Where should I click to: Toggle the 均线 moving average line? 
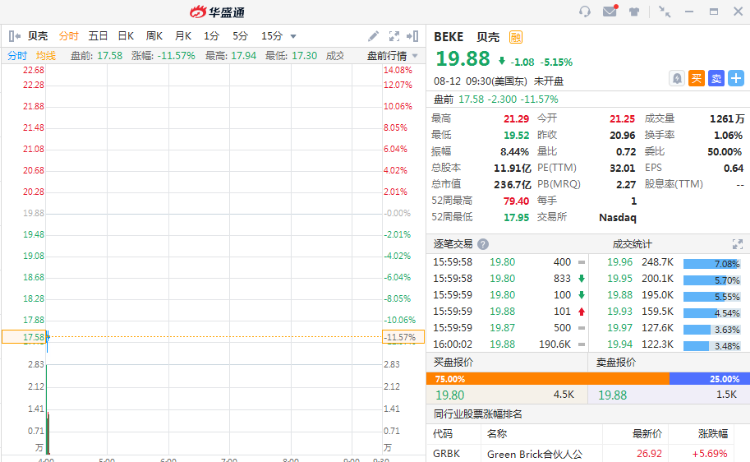click(x=46, y=55)
